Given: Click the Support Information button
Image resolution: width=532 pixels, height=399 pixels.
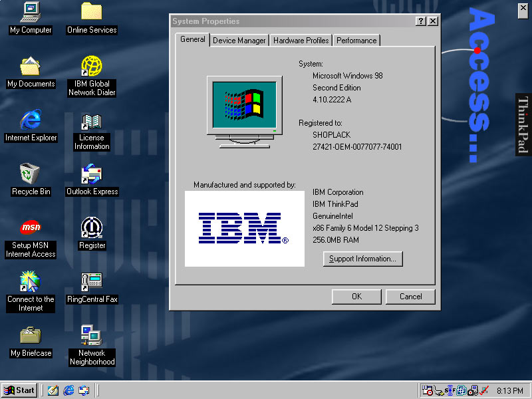Looking at the screenshot, I should click(x=362, y=259).
